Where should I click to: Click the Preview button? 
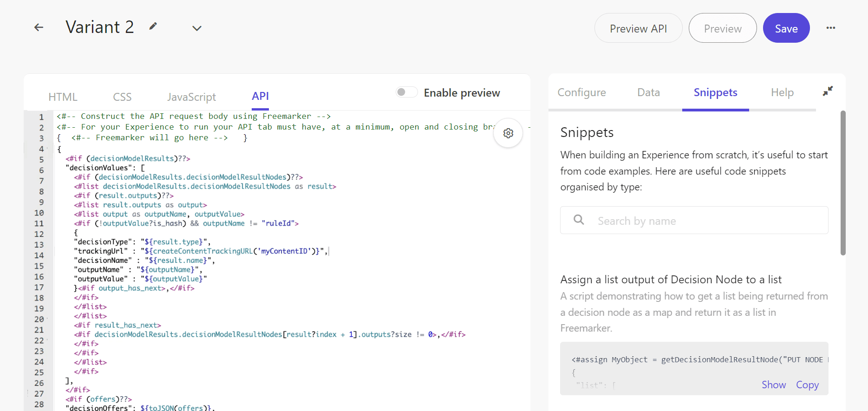tap(723, 28)
